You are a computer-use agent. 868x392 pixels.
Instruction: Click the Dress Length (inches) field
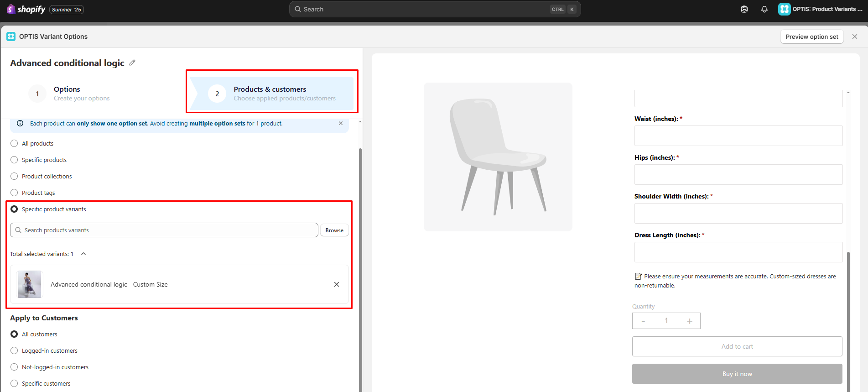click(x=738, y=252)
